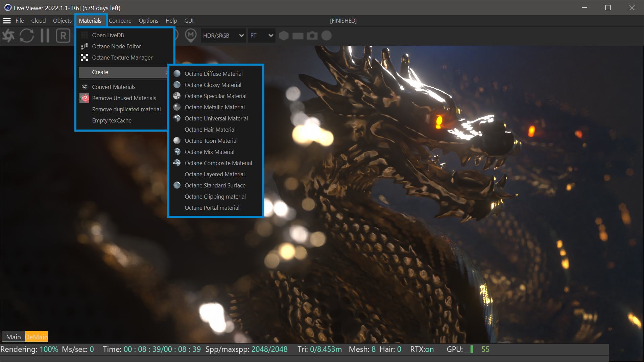Open the PT kernel dropdown
This screenshot has height=362, width=644.
coord(262,36)
